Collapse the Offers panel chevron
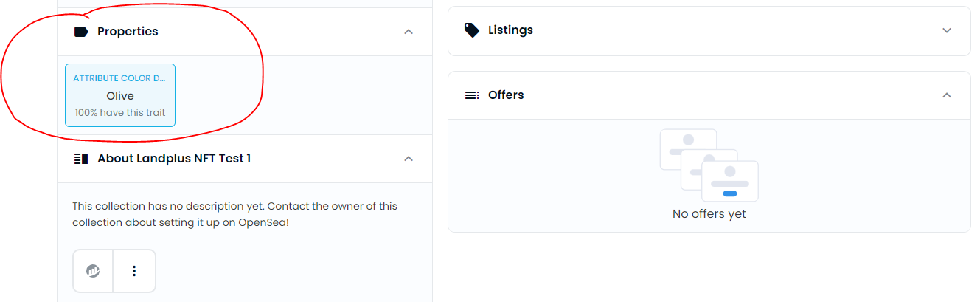Image resolution: width=980 pixels, height=302 pixels. [947, 95]
